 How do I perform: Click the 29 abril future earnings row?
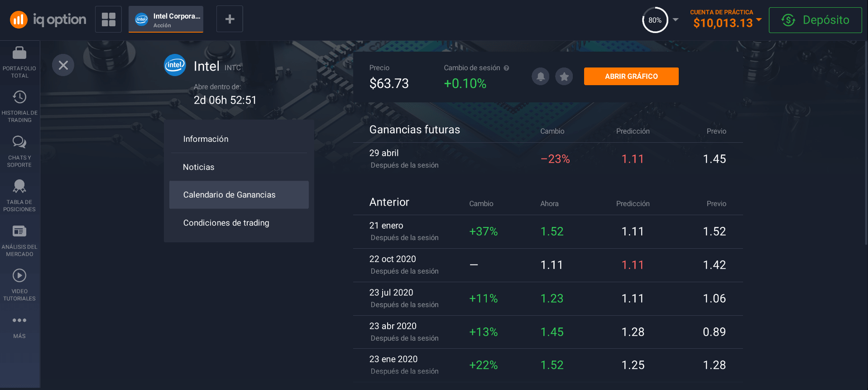click(548, 159)
